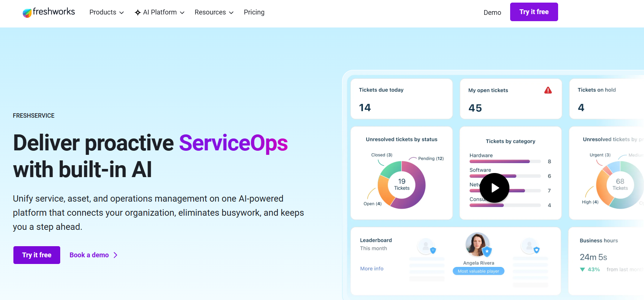Screen dimensions: 644x300
Task: Click the Business hours value 24m 5s
Action: (x=593, y=257)
